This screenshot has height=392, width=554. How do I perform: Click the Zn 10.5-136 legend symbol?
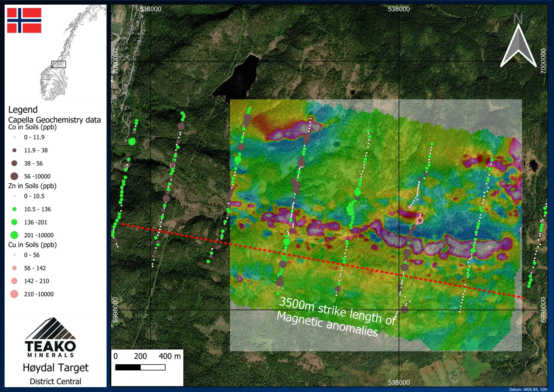(x=14, y=209)
